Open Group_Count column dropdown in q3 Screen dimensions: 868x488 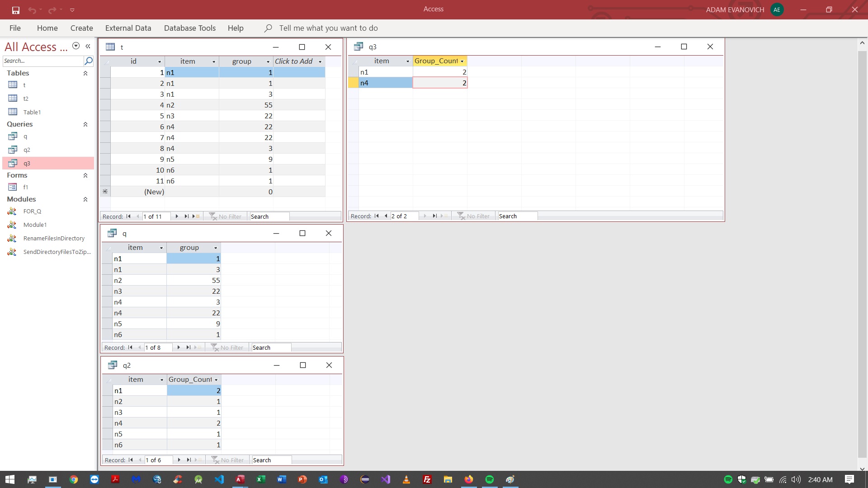(462, 61)
